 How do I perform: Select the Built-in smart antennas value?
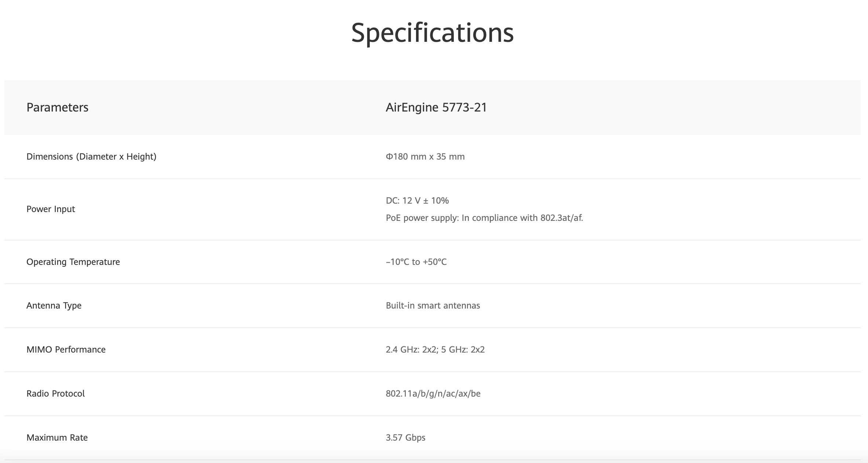tap(433, 306)
